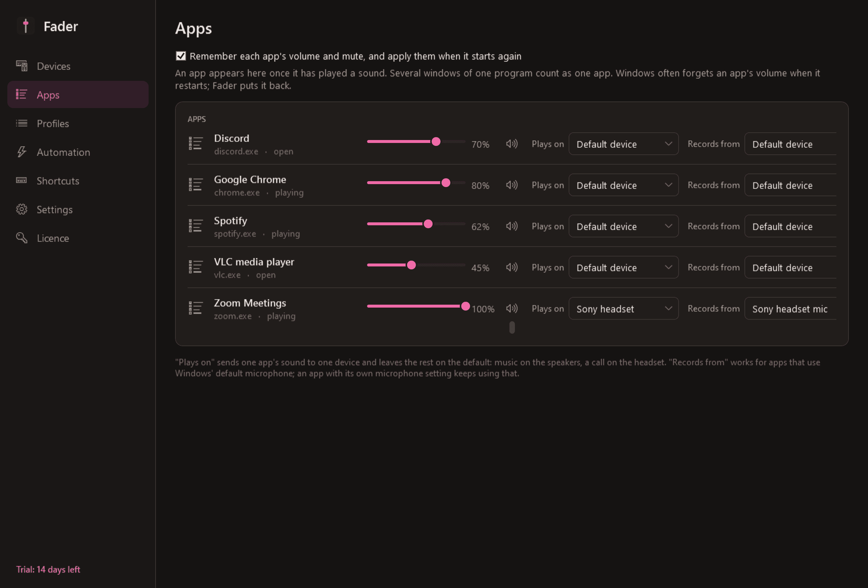The height and width of the screenshot is (588, 868).
Task: Click the VLC 45% volume value
Action: pos(480,268)
